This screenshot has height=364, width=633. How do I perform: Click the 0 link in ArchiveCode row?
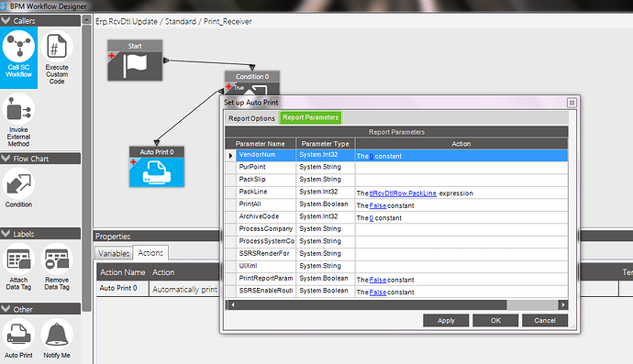click(372, 218)
